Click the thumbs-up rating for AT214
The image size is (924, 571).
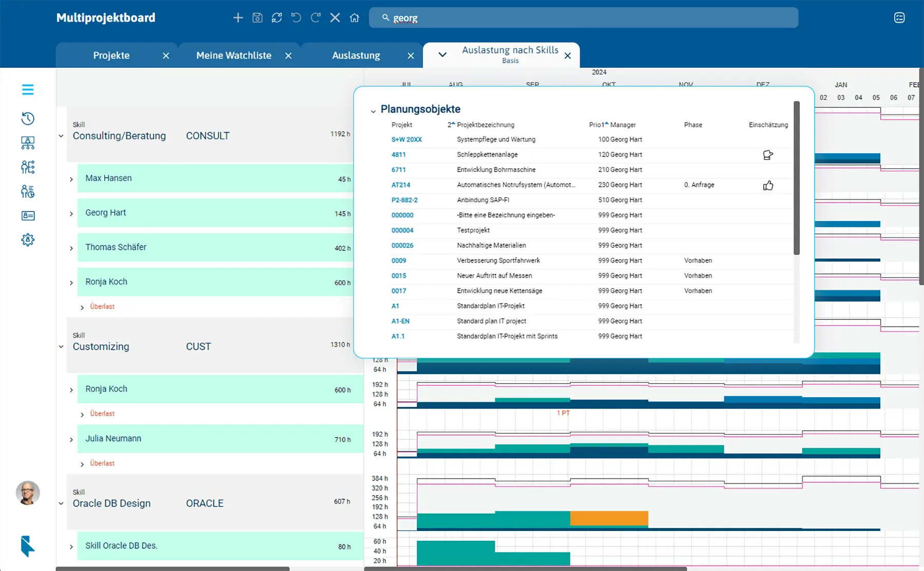tap(768, 185)
